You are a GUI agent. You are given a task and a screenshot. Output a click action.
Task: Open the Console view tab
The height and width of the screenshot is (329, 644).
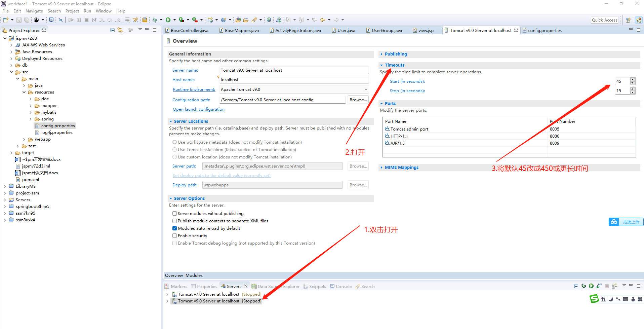click(x=340, y=286)
